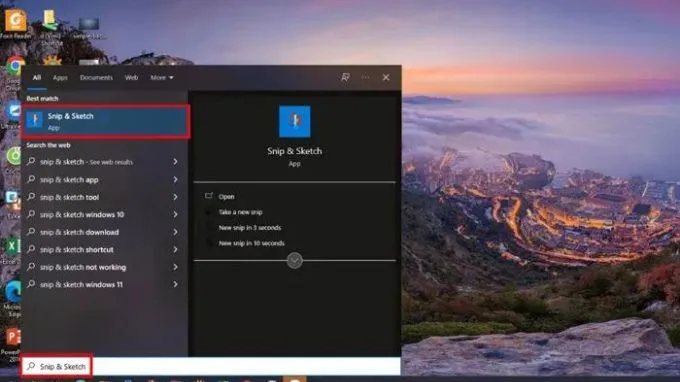
Task: Click the Google Chrome desktop icon
Action: pos(14,66)
